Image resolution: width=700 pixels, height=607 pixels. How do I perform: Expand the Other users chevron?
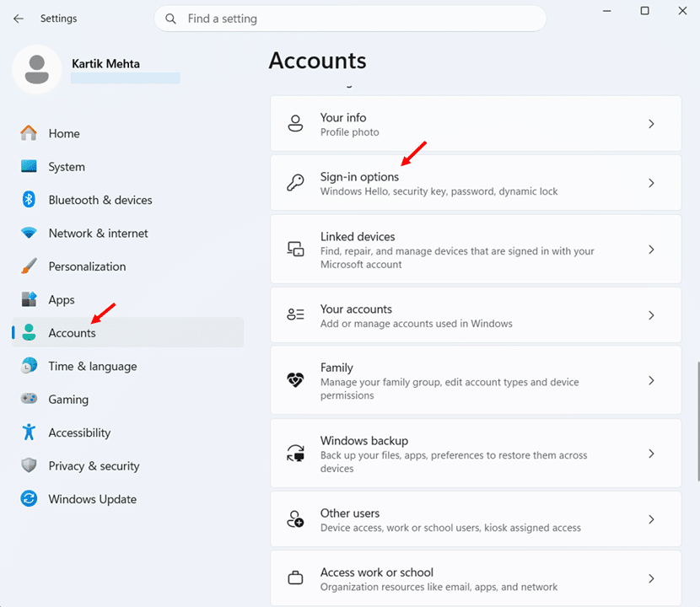tap(651, 519)
